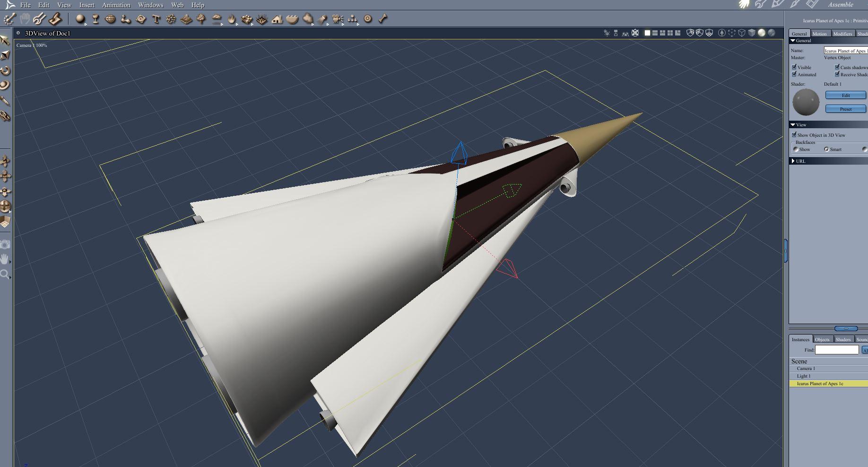Screen dimensions: 868x467
Task: Select the Rotate tool in left toolbar
Action: (5, 70)
